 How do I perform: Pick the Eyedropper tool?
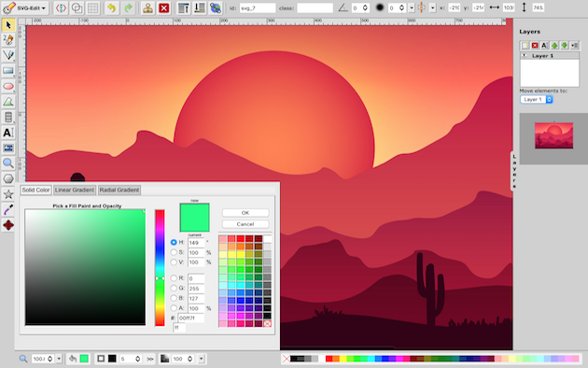8,209
